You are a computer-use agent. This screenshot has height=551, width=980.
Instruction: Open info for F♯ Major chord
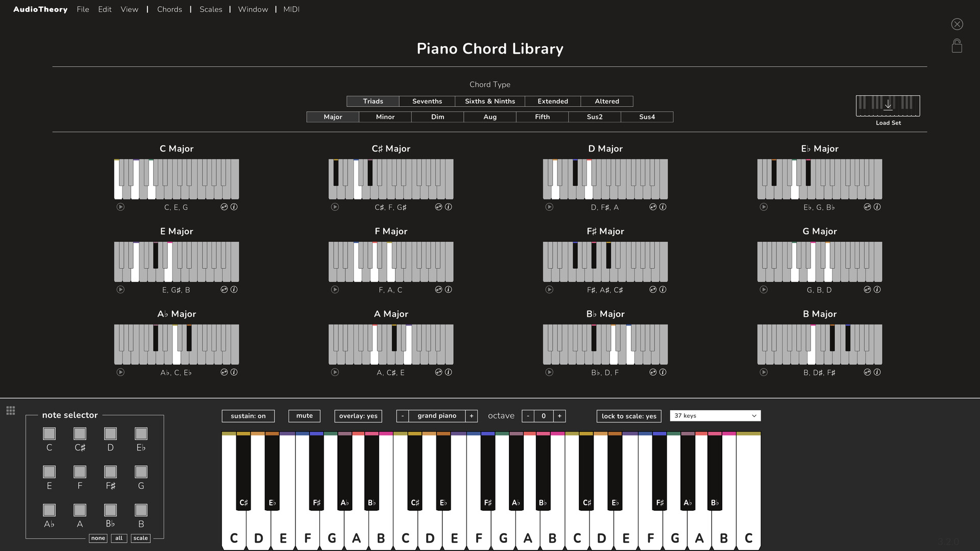[x=663, y=290]
